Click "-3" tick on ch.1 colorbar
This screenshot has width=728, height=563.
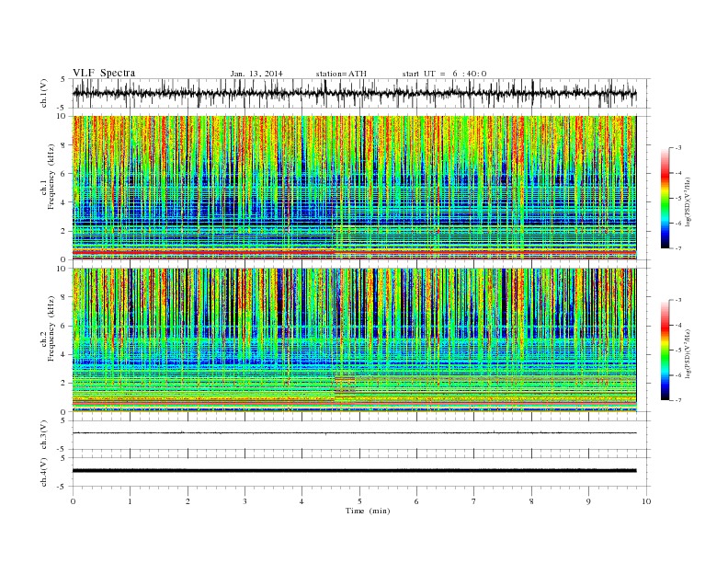point(678,148)
